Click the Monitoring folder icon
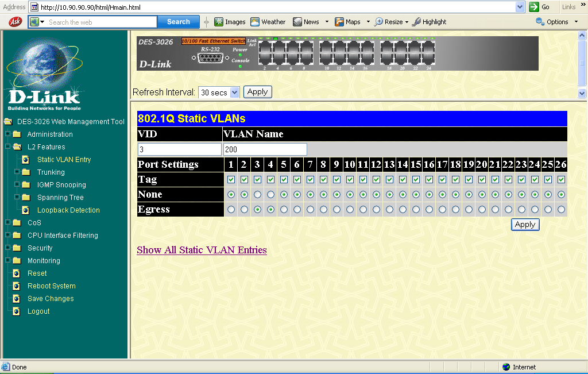 pyautogui.click(x=17, y=261)
